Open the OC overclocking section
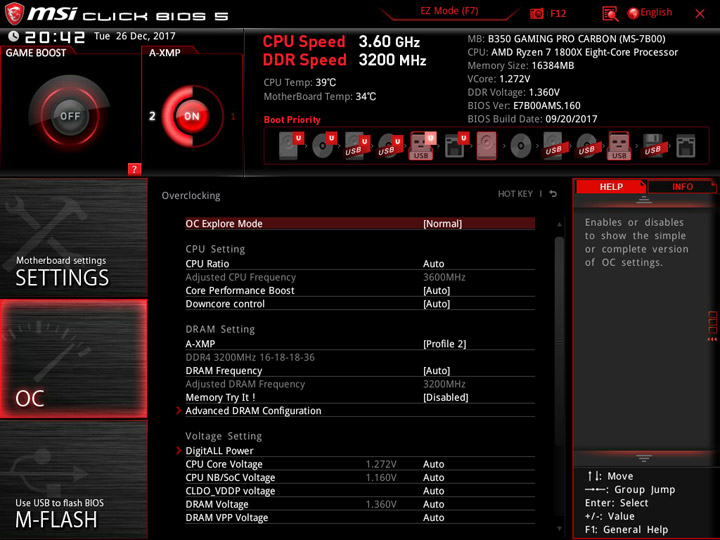This screenshot has width=720, height=540. (x=73, y=359)
